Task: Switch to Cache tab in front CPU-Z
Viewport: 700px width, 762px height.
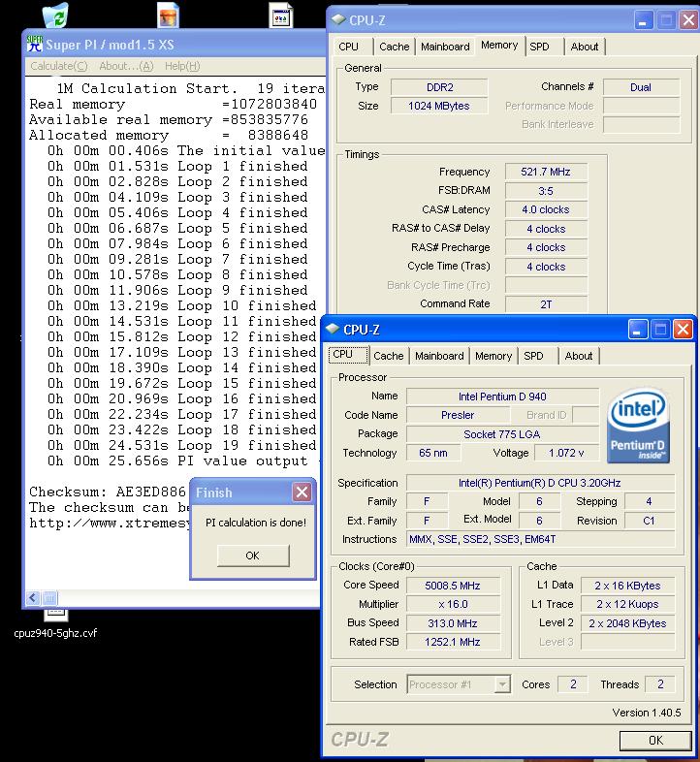Action: pyautogui.click(x=389, y=356)
